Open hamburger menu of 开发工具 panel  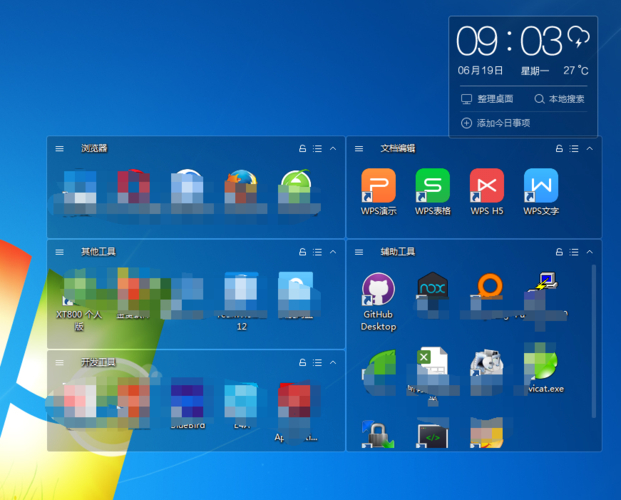pyautogui.click(x=59, y=363)
